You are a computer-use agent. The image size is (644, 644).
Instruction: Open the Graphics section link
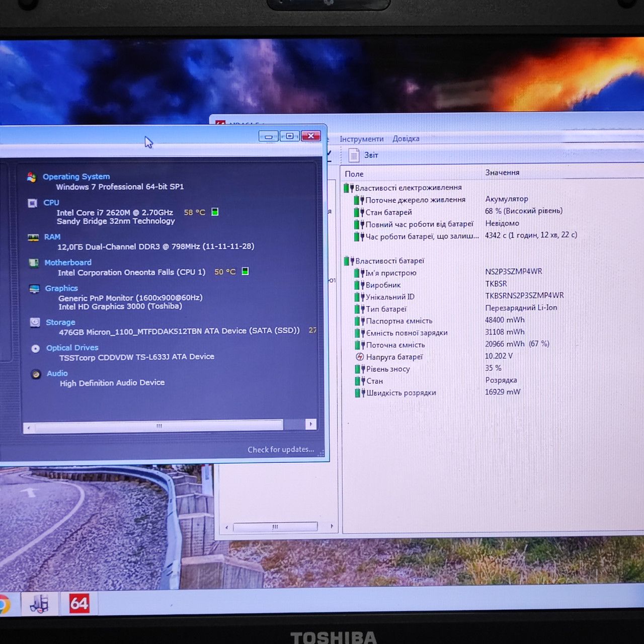click(x=61, y=288)
